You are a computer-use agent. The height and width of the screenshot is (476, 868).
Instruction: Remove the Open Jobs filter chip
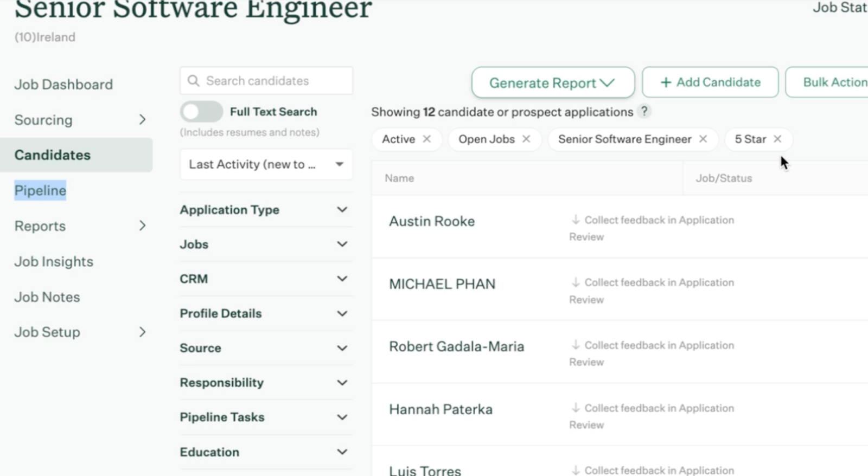pos(526,139)
